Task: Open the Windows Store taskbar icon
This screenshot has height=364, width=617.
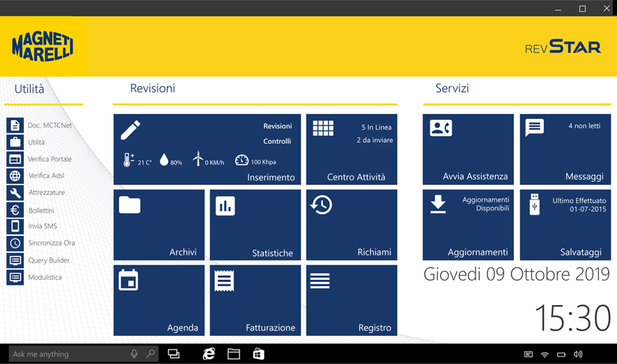Action: coord(258,354)
